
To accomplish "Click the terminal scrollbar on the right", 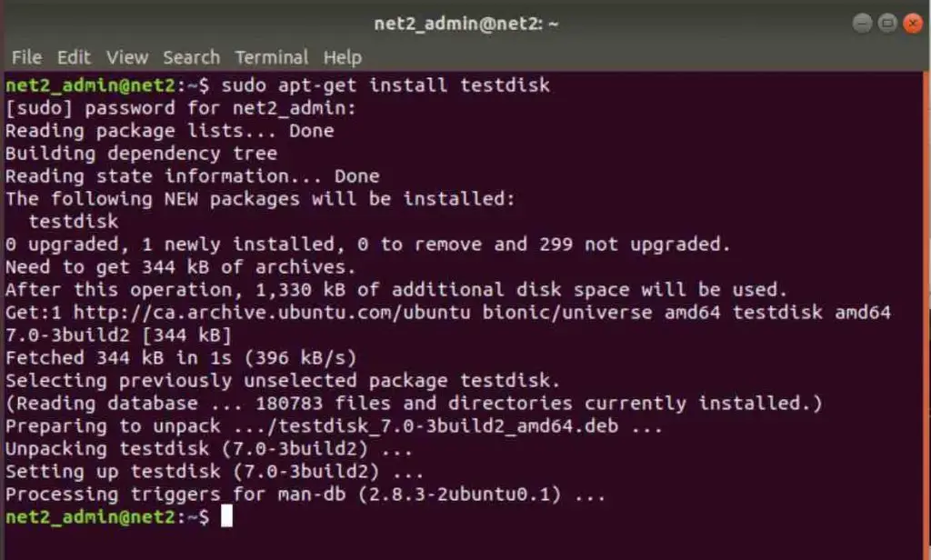I will (925, 273).
